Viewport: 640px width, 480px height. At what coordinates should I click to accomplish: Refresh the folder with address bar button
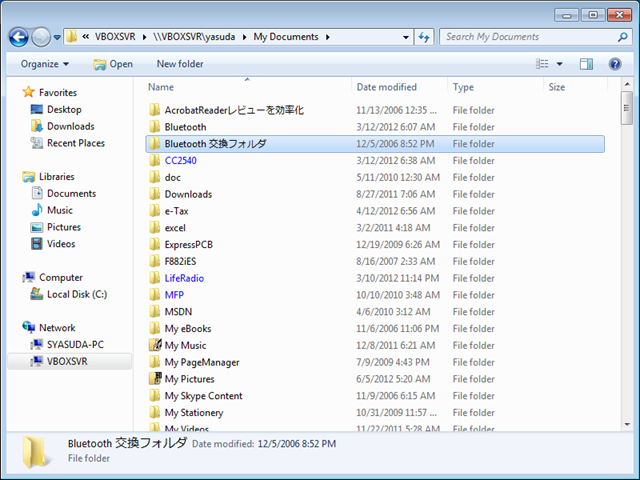(424, 37)
